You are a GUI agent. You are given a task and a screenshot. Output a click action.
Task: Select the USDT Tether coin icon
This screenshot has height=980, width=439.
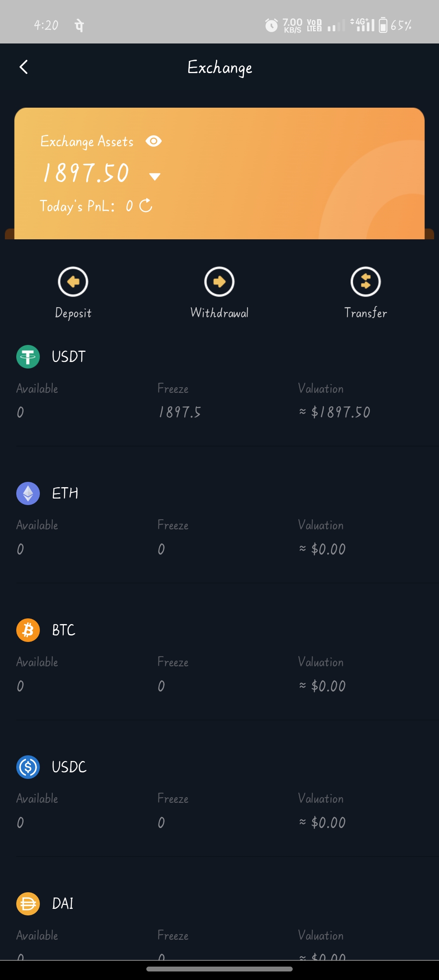pyautogui.click(x=28, y=357)
